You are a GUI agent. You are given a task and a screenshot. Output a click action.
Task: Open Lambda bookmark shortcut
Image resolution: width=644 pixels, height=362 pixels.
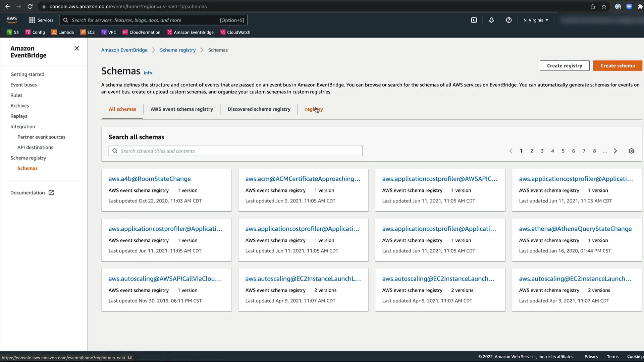(x=62, y=32)
